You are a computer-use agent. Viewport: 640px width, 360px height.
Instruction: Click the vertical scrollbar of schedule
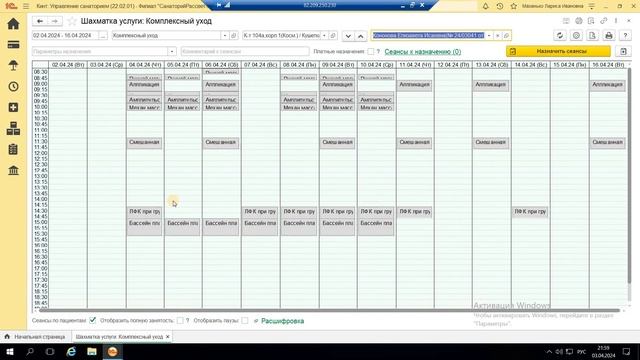[629, 176]
